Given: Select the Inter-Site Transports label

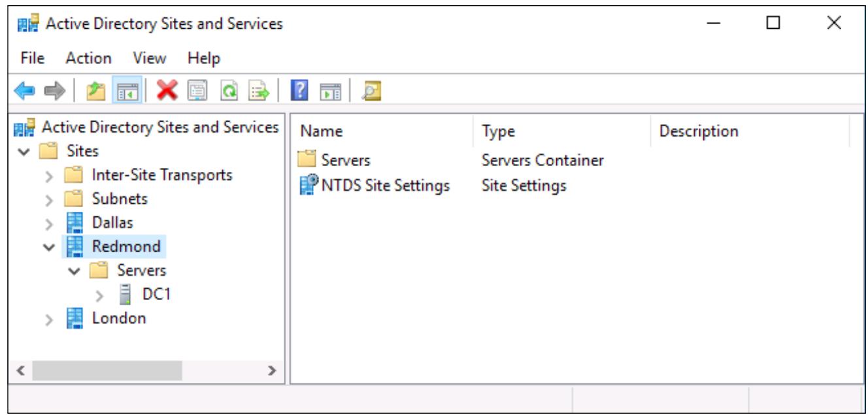Looking at the screenshot, I should pos(162,175).
